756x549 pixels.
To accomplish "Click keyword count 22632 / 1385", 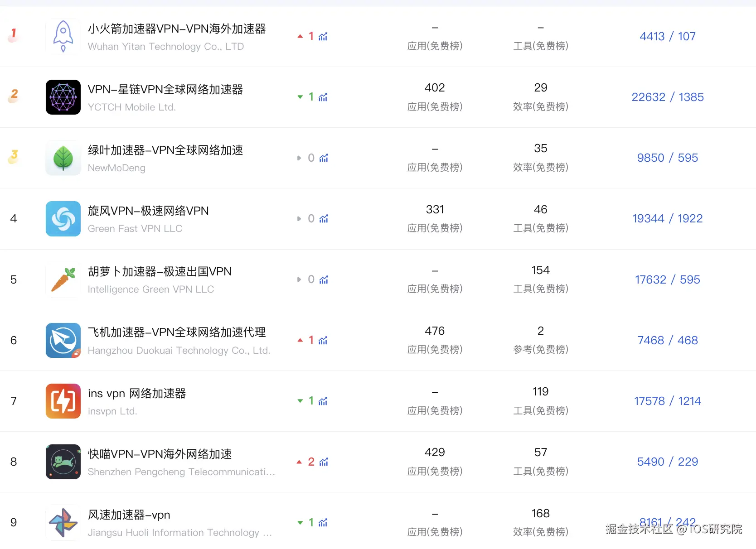I will [668, 97].
